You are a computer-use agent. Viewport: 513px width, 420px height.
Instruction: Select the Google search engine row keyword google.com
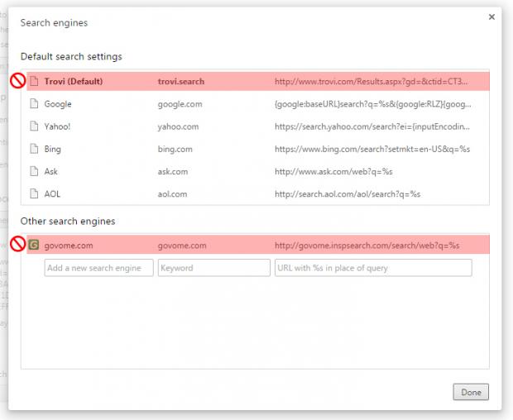(x=180, y=104)
